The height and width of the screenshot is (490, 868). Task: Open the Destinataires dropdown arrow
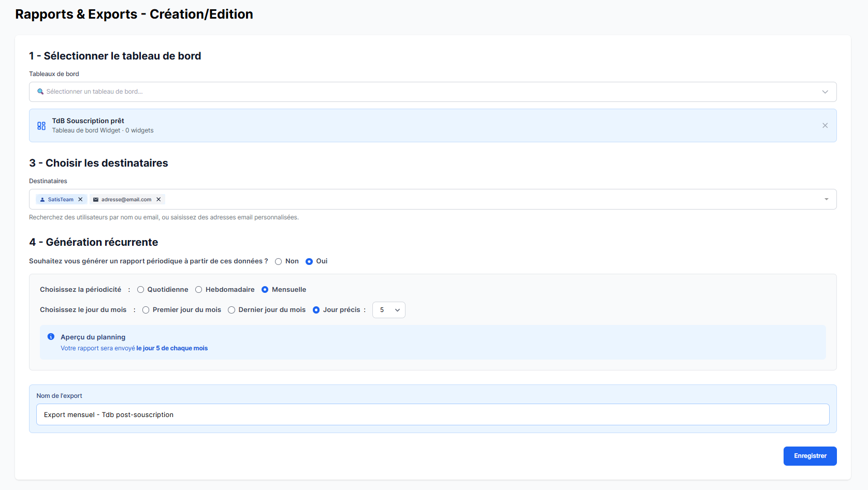(826, 200)
